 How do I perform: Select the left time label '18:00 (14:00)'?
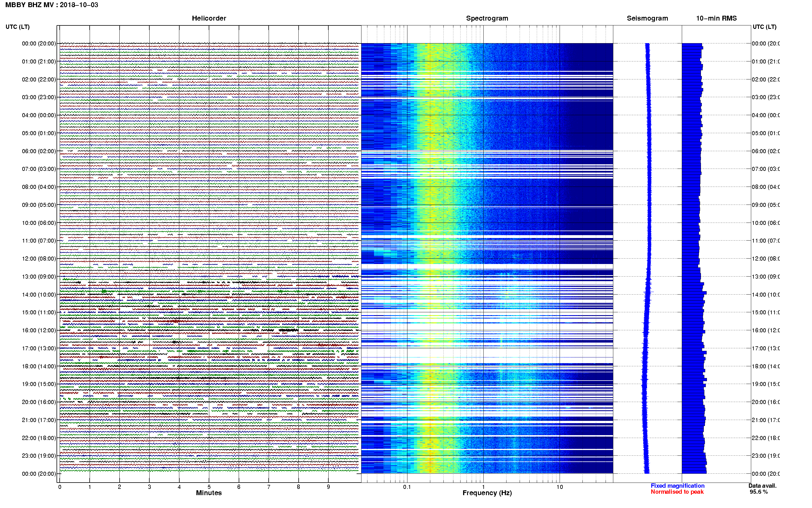click(x=39, y=367)
